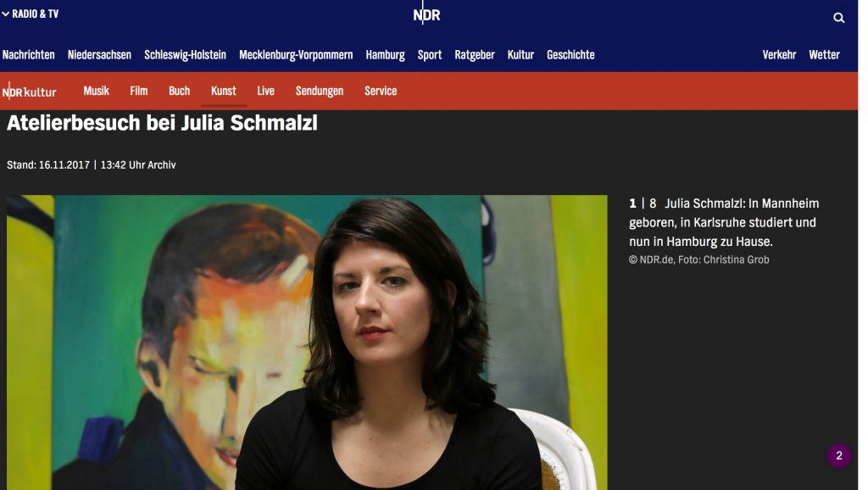
Task: Go to the Sport section
Action: tap(430, 55)
